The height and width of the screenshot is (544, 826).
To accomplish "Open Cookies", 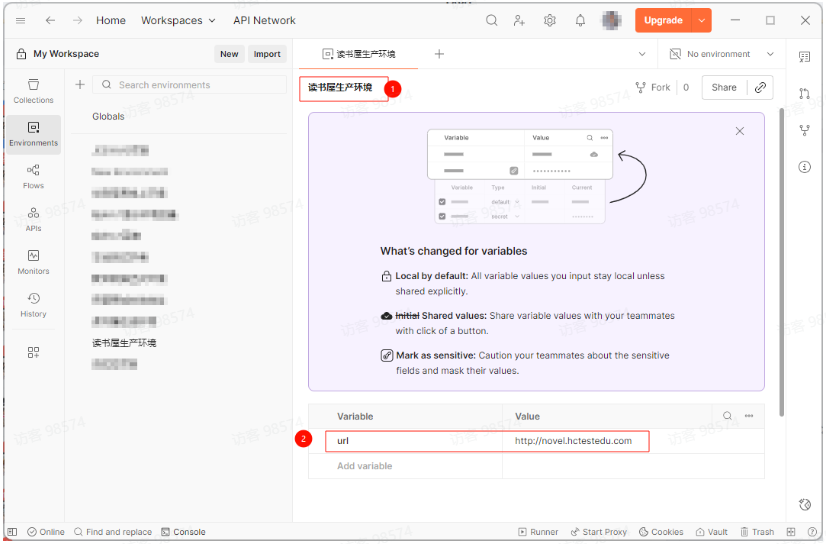I will [x=661, y=532].
